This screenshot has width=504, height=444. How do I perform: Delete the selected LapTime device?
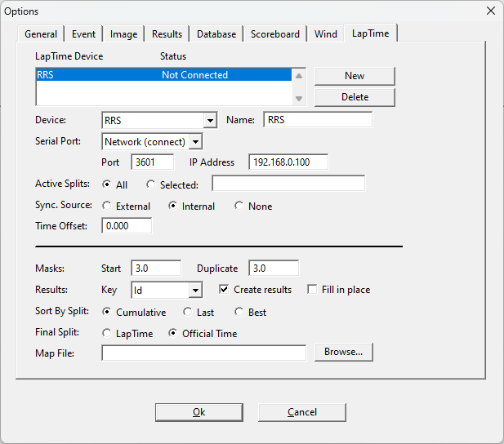355,97
